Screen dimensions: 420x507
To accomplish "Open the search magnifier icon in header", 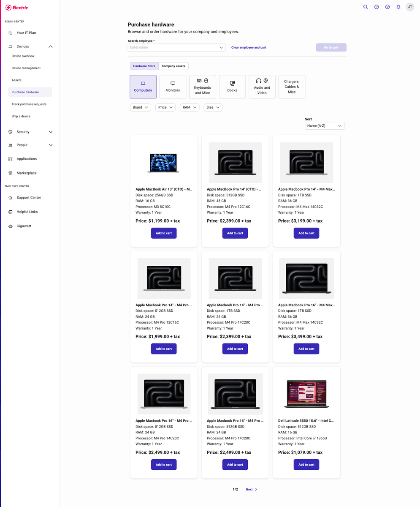I will coord(366,7).
